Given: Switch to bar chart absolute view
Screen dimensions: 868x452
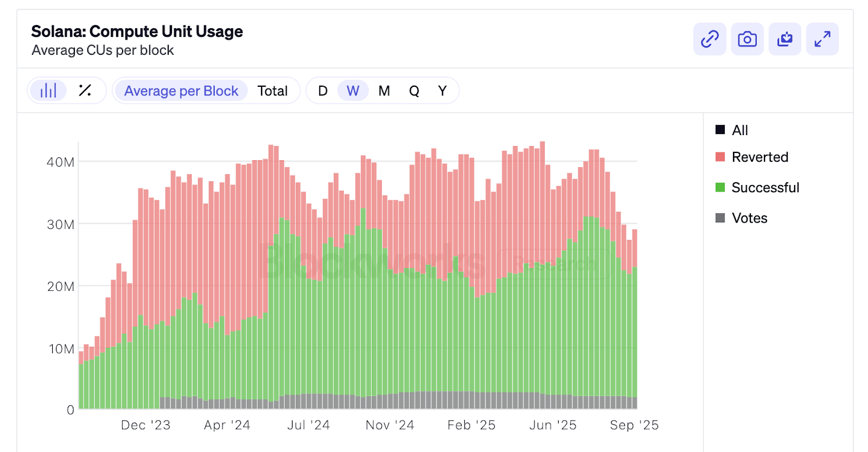Looking at the screenshot, I should [48, 91].
